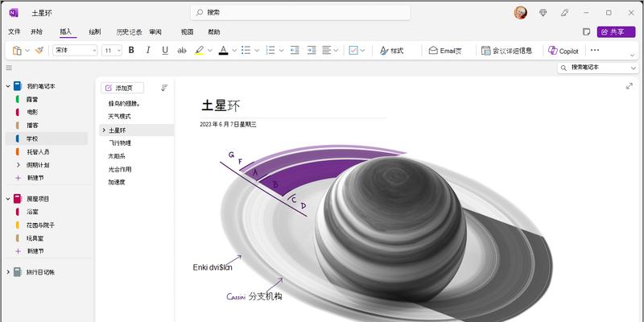This screenshot has height=322, width=644.
Task: Click the 添加页 add page button
Action: pos(122,88)
